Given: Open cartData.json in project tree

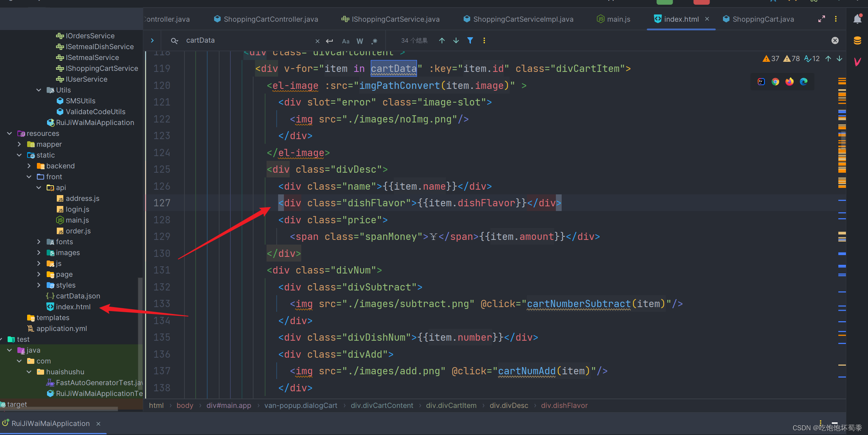Looking at the screenshot, I should pyautogui.click(x=78, y=296).
